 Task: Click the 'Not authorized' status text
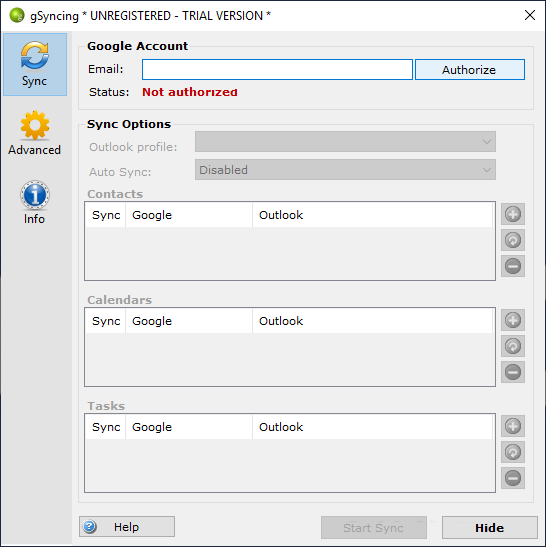point(190,92)
